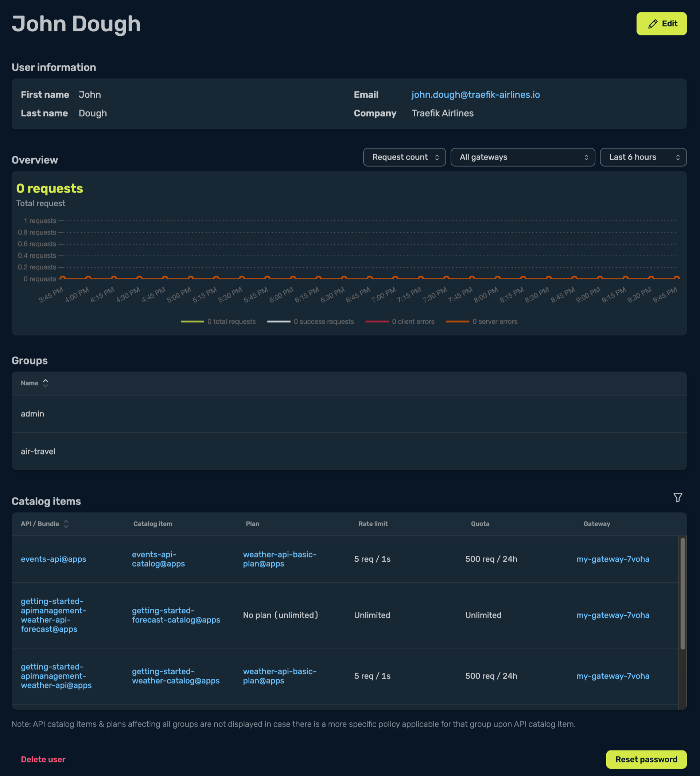Click the chart data point at 9:45 PM
The height and width of the screenshot is (776, 700).
coord(677,278)
